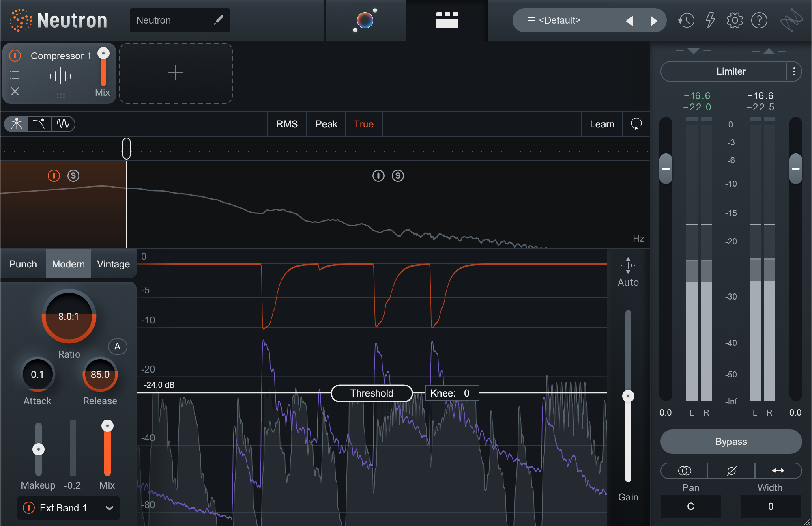Select True level detection mode
This screenshot has width=812, height=526.
[x=363, y=124]
